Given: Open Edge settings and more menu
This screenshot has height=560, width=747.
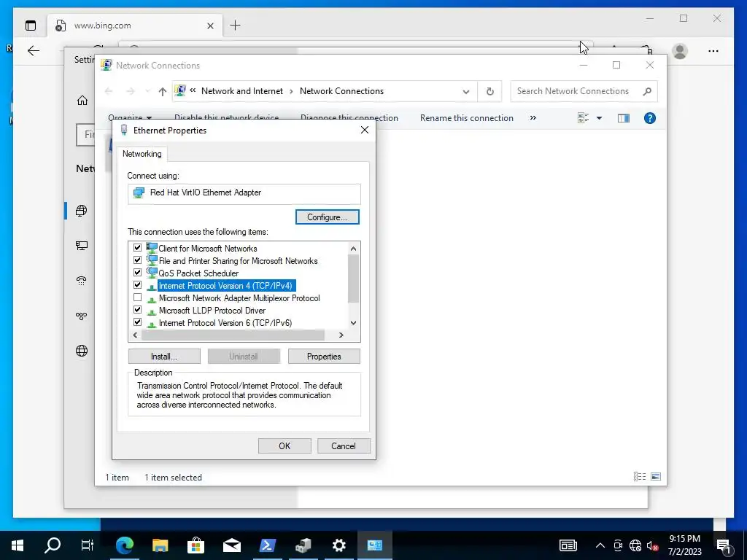Looking at the screenshot, I should coord(713,51).
